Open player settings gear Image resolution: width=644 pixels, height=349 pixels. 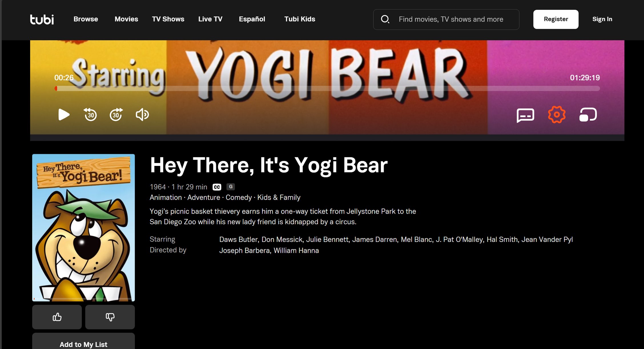(557, 115)
